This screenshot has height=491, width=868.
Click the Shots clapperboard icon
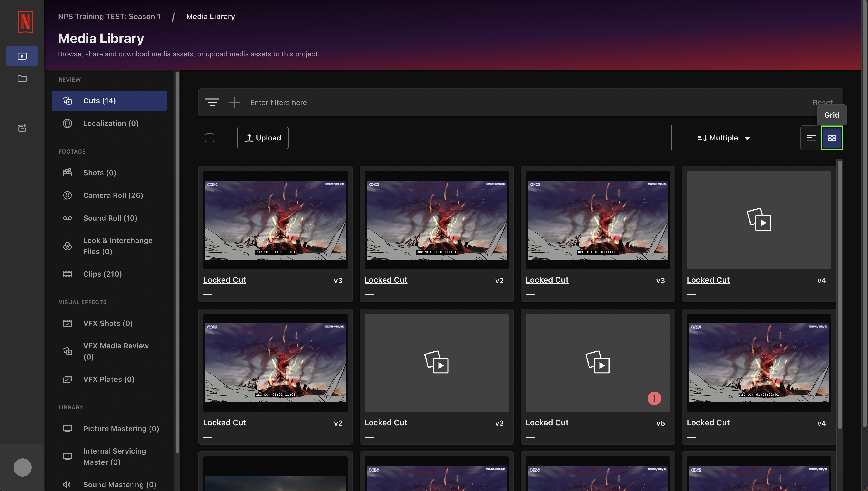(67, 173)
